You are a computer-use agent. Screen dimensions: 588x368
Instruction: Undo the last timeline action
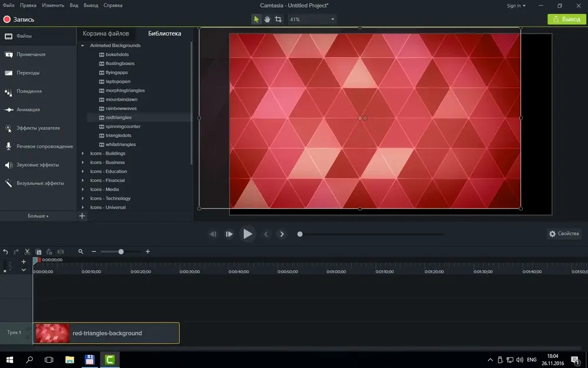click(x=5, y=251)
